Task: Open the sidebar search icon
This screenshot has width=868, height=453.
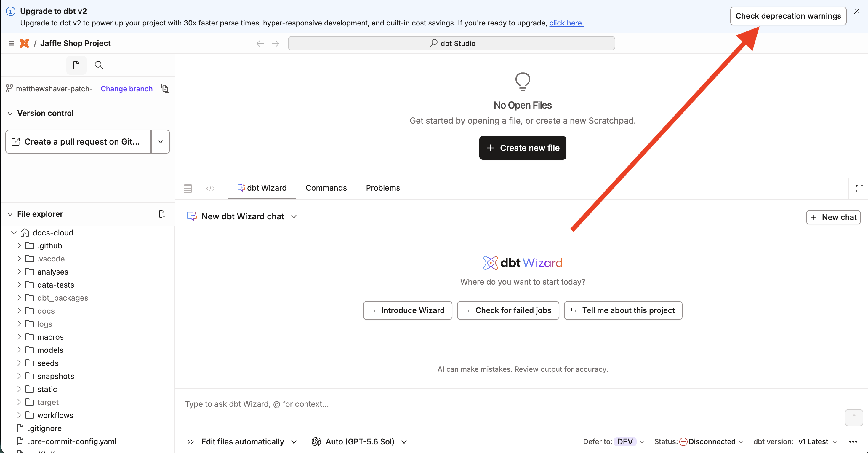Action: tap(99, 65)
